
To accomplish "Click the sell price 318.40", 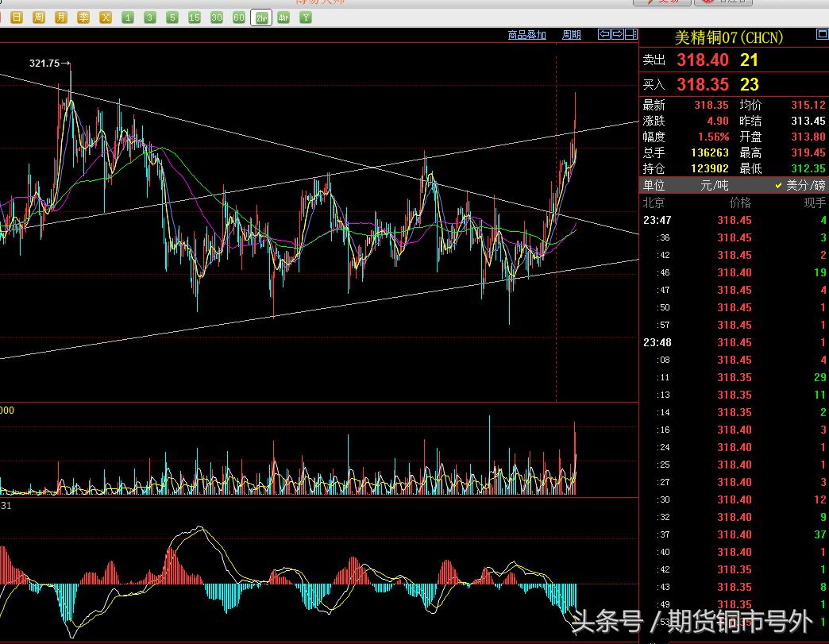I will 703,60.
